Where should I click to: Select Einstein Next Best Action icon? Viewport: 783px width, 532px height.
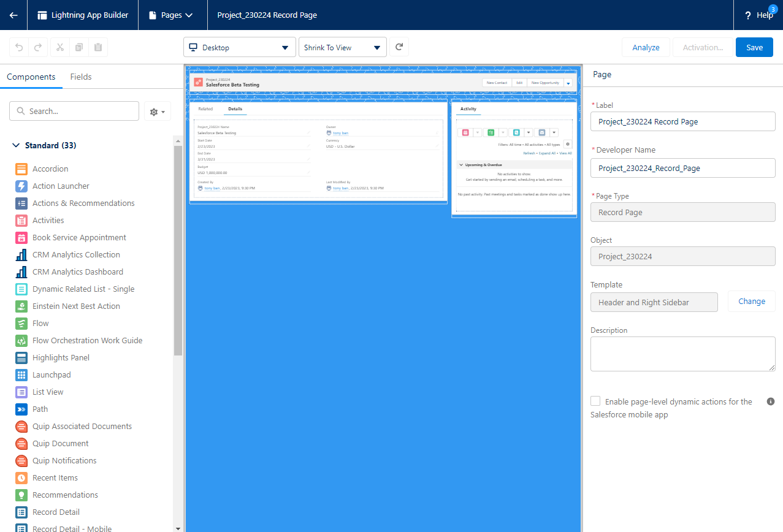[x=21, y=306]
